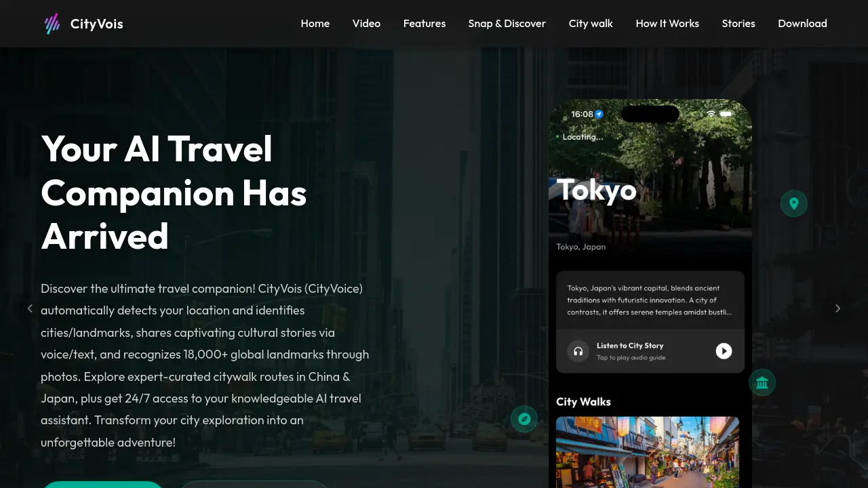The height and width of the screenshot is (488, 868).
Task: Click the CityVois logo icon
Action: [52, 24]
